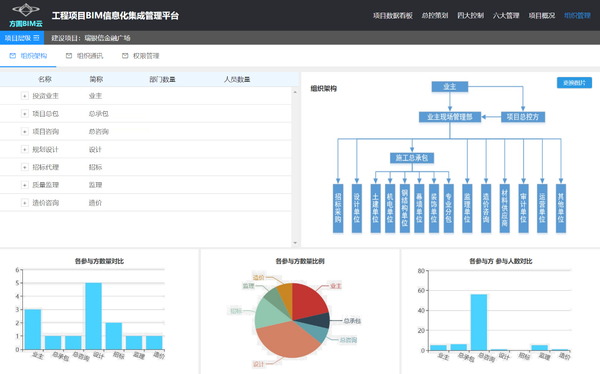600x374 pixels.
Task: Expand the 造价咨询 row
Action: 24,203
